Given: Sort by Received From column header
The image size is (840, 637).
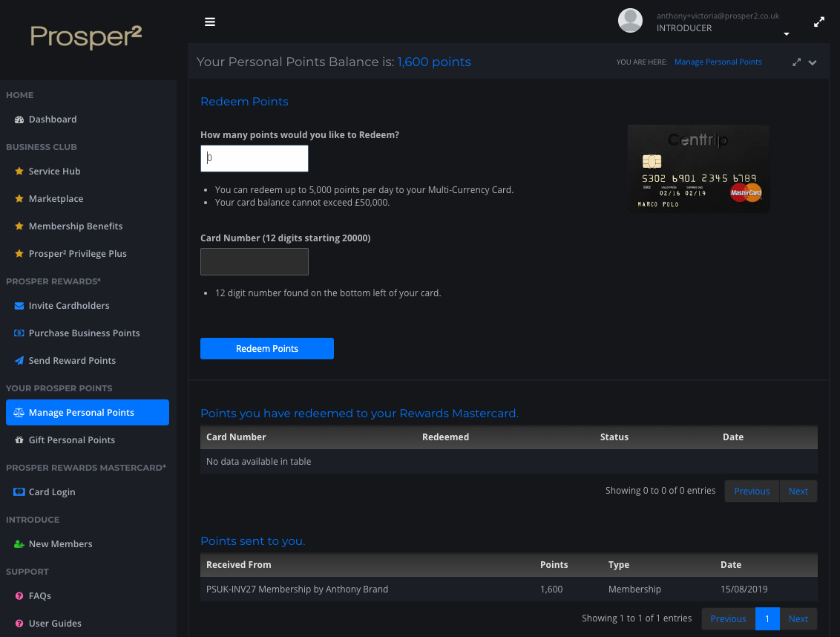Looking at the screenshot, I should [x=238, y=564].
